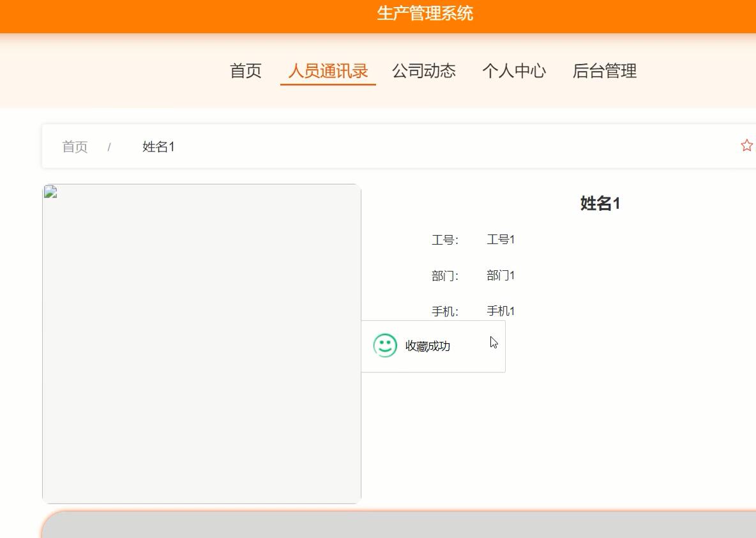
Task: Go to 个人中心 from the navigation bar
Action: (515, 71)
